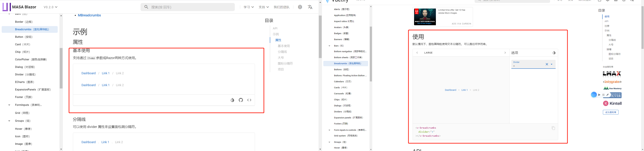Show source code with the <> icon

(249, 100)
